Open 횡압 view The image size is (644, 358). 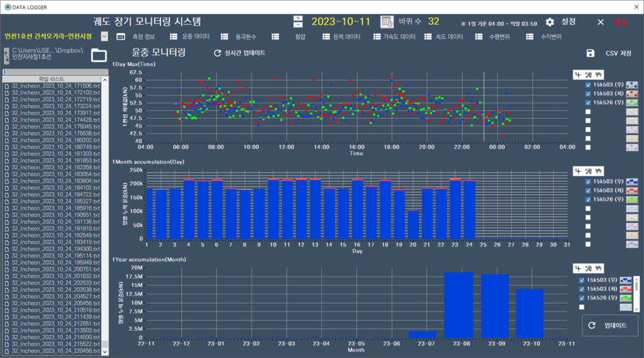point(301,36)
